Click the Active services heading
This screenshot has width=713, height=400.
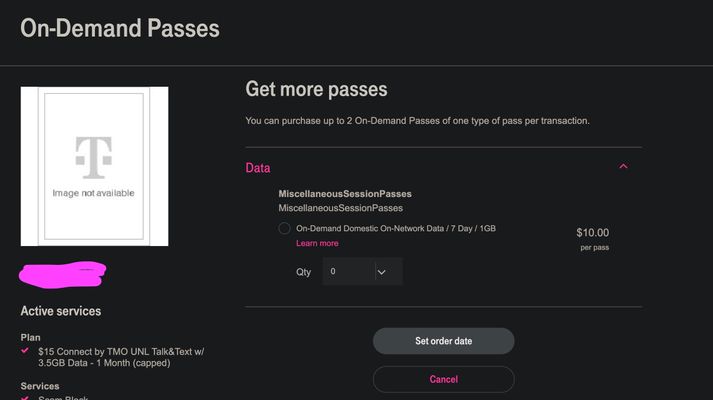pyautogui.click(x=60, y=311)
